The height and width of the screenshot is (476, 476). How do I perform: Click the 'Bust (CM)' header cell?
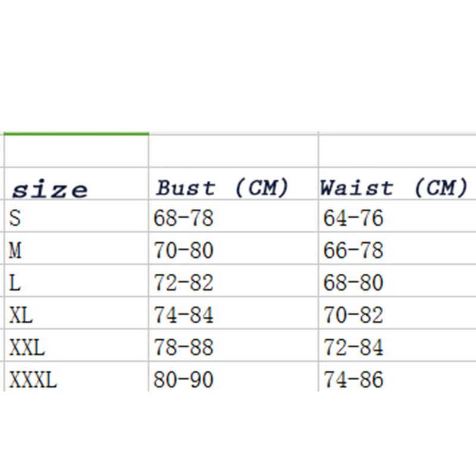(222, 189)
